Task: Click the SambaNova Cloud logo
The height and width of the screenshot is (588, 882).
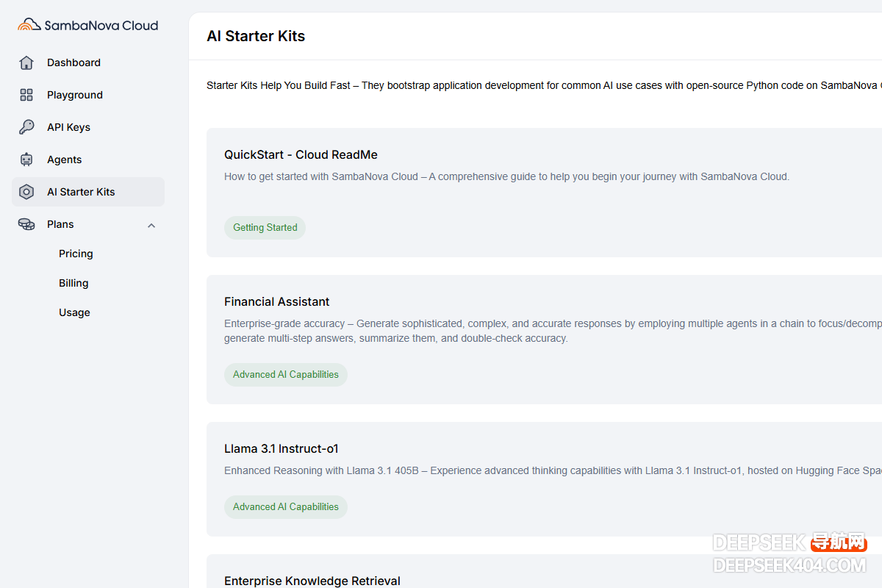Action: click(x=88, y=25)
